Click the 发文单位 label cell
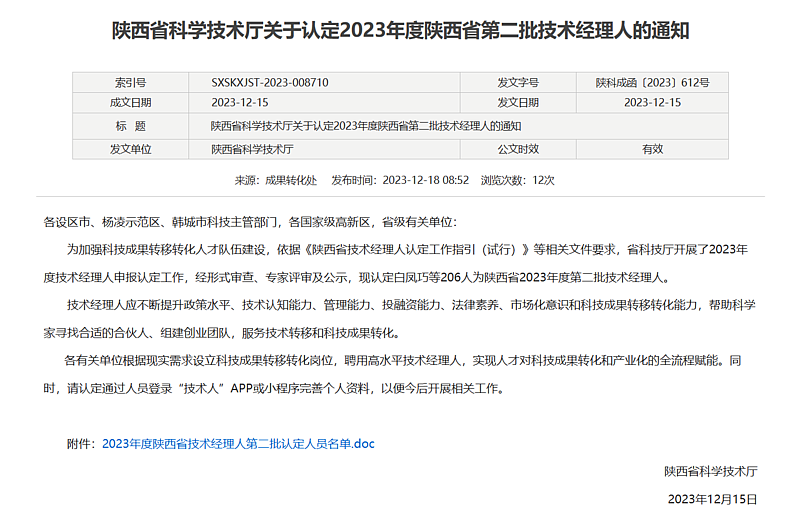Viewport: 800px width, 515px height. click(131, 148)
